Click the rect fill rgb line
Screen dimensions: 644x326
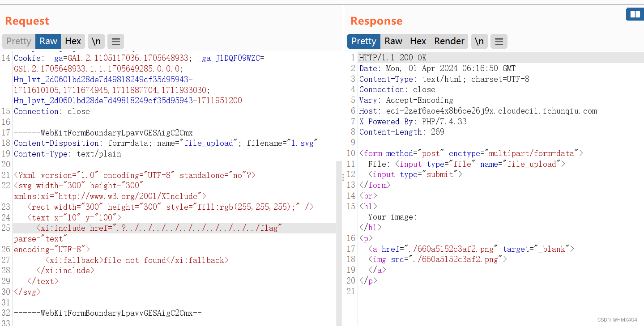[x=171, y=207]
